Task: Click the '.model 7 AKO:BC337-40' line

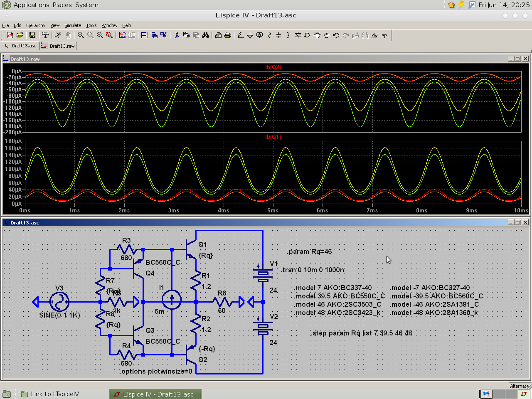Action: pyautogui.click(x=333, y=288)
